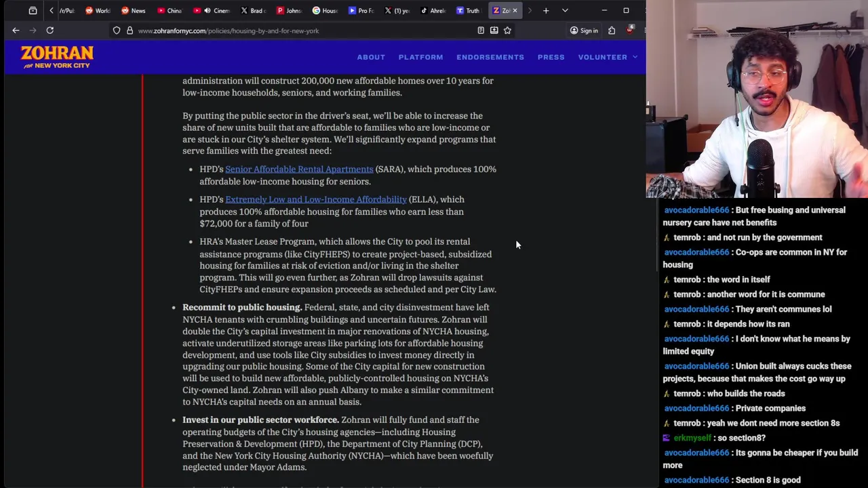Click chat message 'They aren't communes lol'
Image resolution: width=868 pixels, height=488 pixels.
783,309
